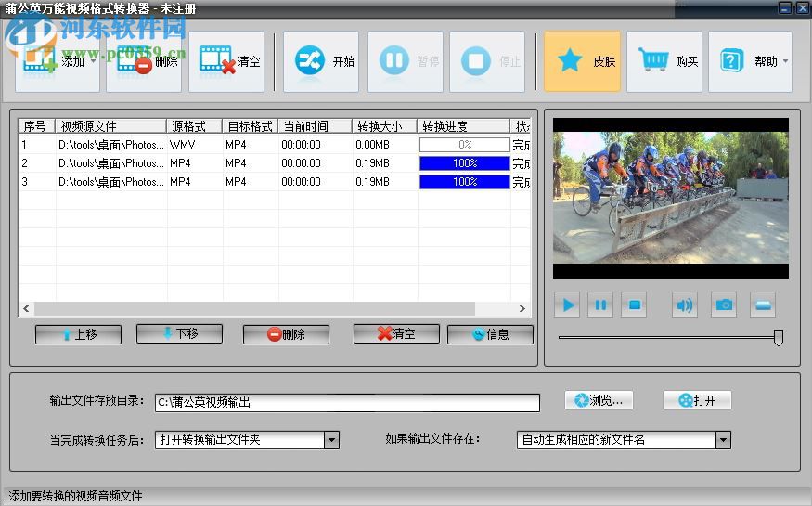The image size is (812, 506).
Task: Start conversion with the 开始 button
Action: 321,61
